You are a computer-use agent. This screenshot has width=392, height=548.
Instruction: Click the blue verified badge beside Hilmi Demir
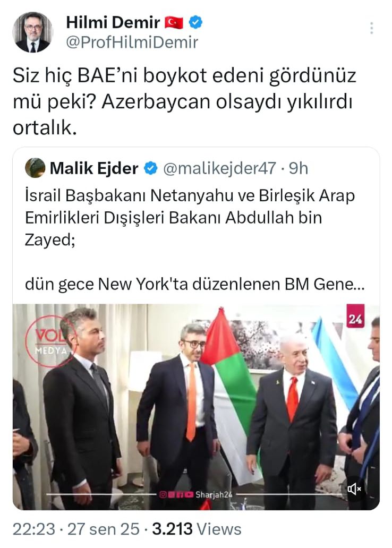(x=195, y=23)
